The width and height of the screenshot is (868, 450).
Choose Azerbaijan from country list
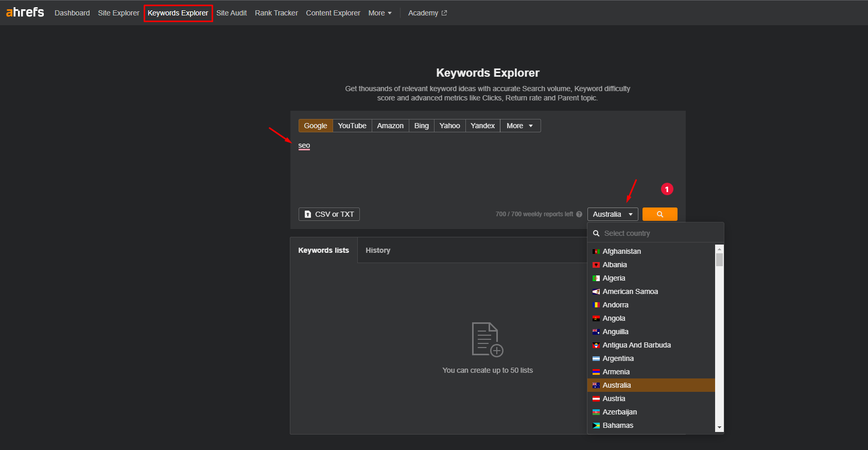click(x=651, y=412)
